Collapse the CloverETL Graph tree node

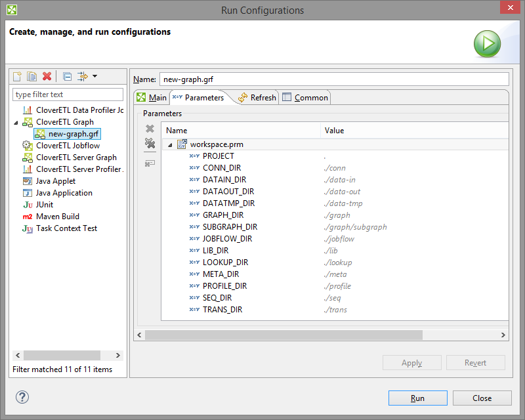(16, 122)
